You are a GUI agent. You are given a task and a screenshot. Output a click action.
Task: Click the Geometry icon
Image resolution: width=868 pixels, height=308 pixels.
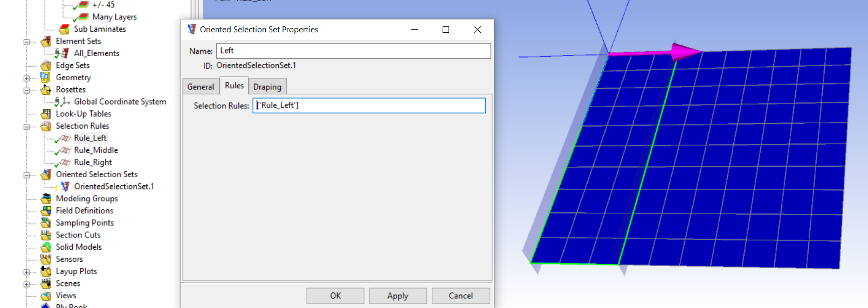click(46, 78)
